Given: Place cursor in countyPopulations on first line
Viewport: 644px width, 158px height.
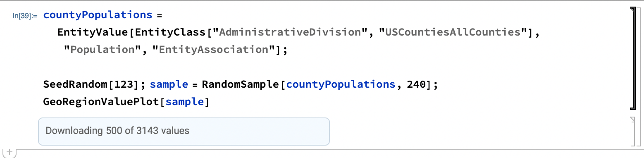Looking at the screenshot, I should coord(98,15).
